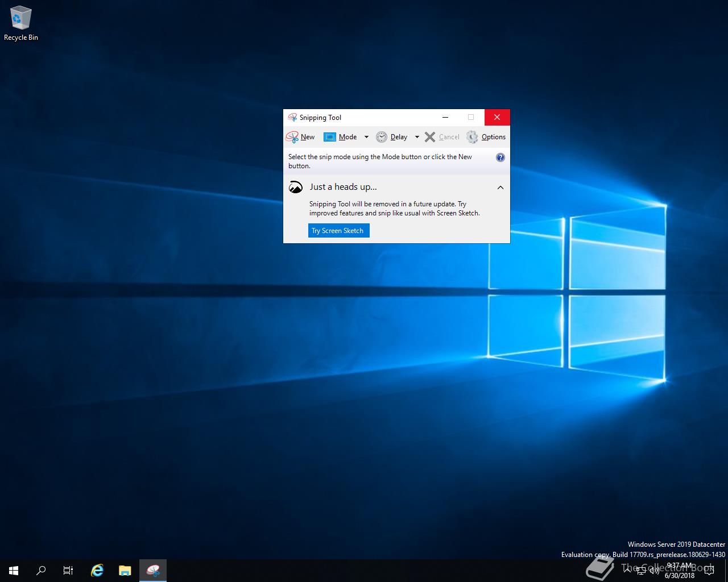
Task: Click Try Screen Sketch button
Action: coord(339,230)
